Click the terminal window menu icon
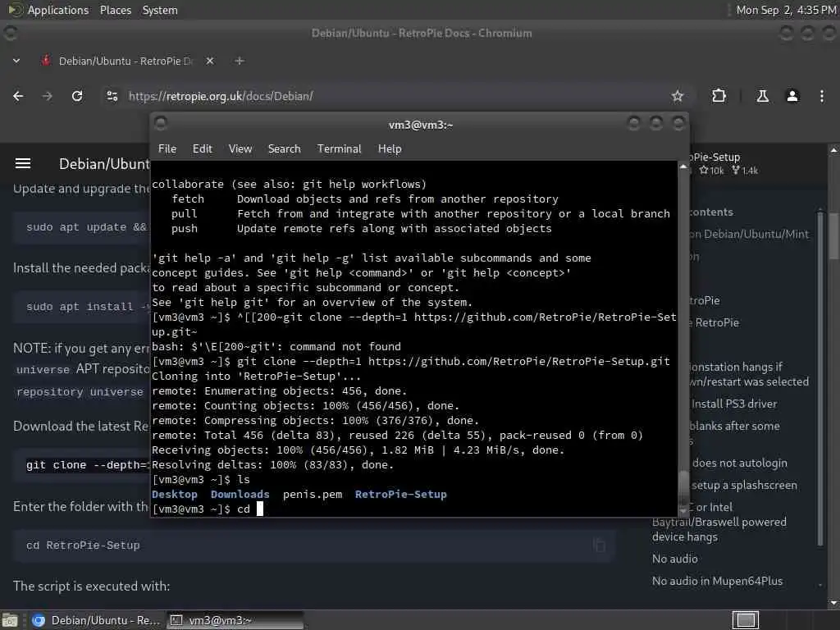840x630 pixels. (160, 124)
